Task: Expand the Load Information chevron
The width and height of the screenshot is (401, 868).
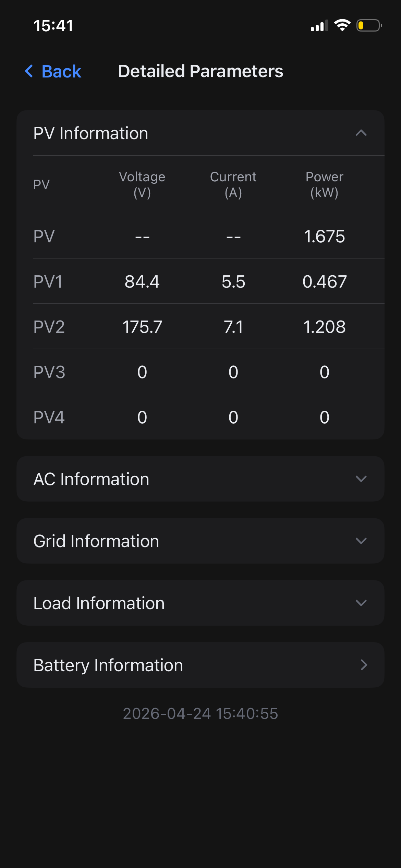Action: pos(361,603)
